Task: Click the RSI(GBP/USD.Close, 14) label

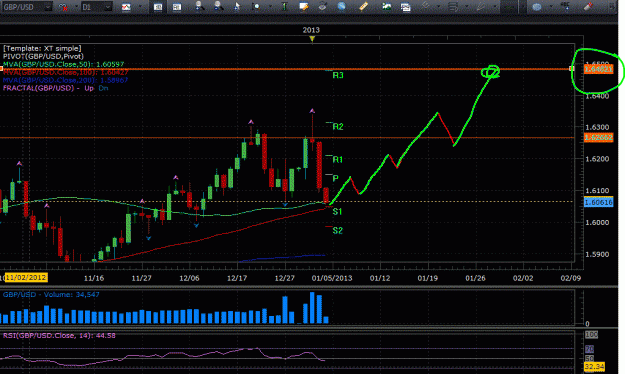Action: tap(59, 336)
